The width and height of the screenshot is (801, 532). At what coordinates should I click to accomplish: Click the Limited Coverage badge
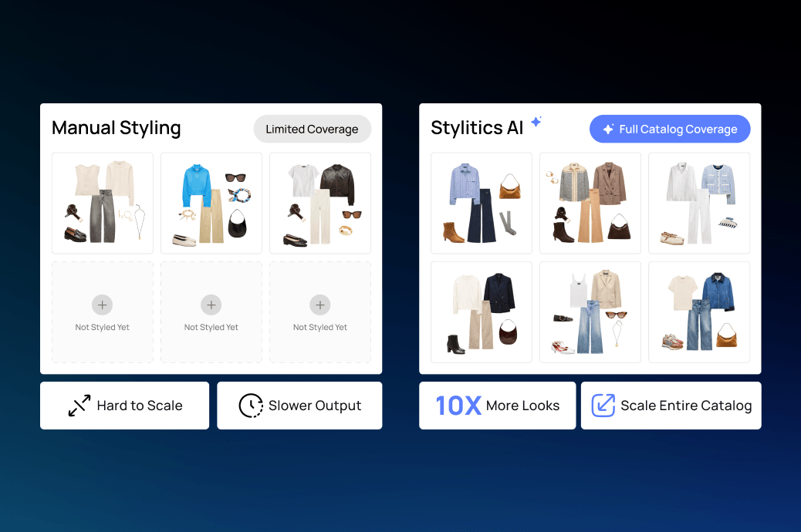[x=312, y=130]
